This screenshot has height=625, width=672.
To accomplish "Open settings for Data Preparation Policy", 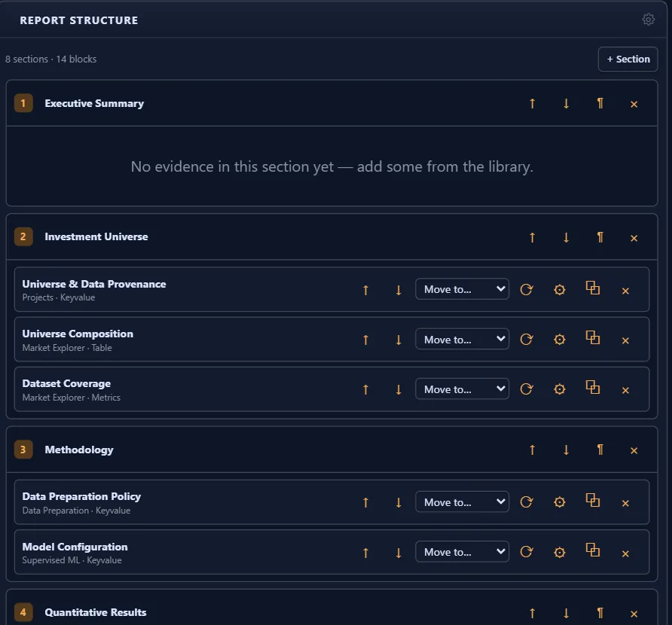I will 559,502.
